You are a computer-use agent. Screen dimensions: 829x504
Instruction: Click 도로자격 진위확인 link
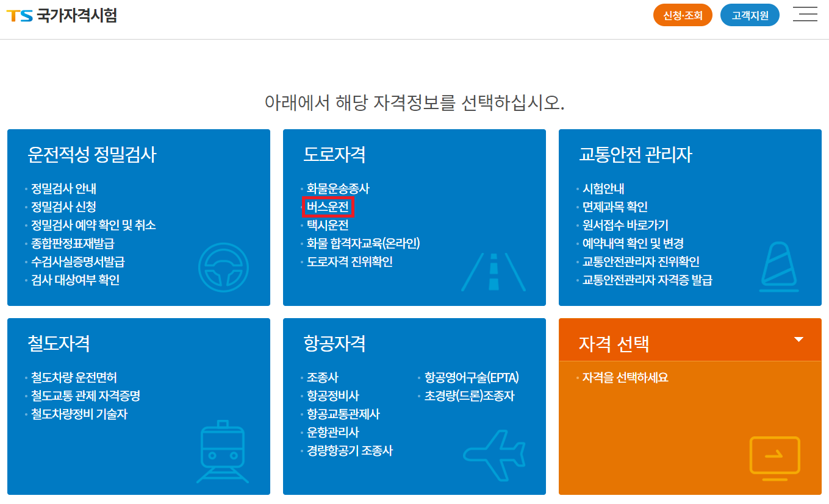pos(350,262)
